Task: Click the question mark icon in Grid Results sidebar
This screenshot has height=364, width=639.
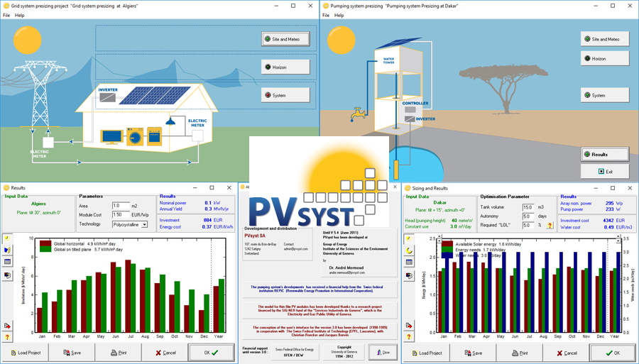Action: pos(7,337)
